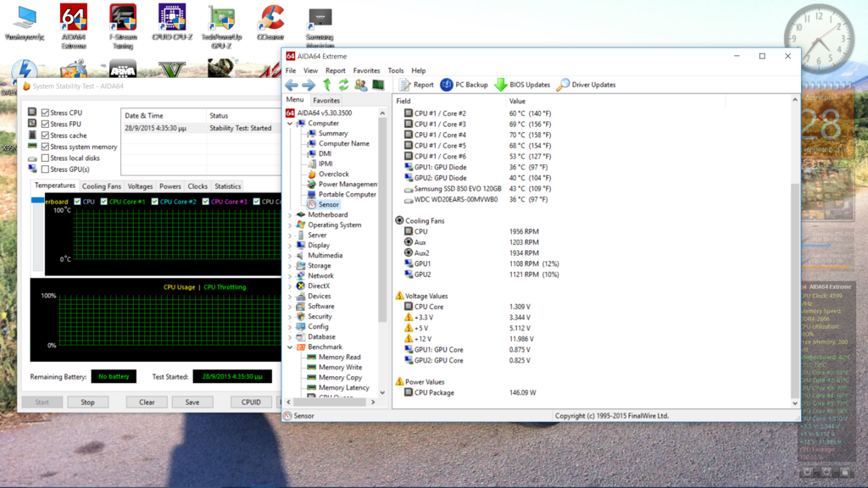Select Overclock in the Computer tree
868x488 pixels.
(333, 175)
